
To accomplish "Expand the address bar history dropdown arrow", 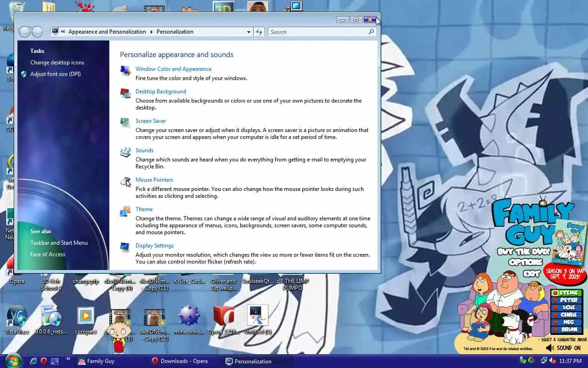I will click(249, 32).
